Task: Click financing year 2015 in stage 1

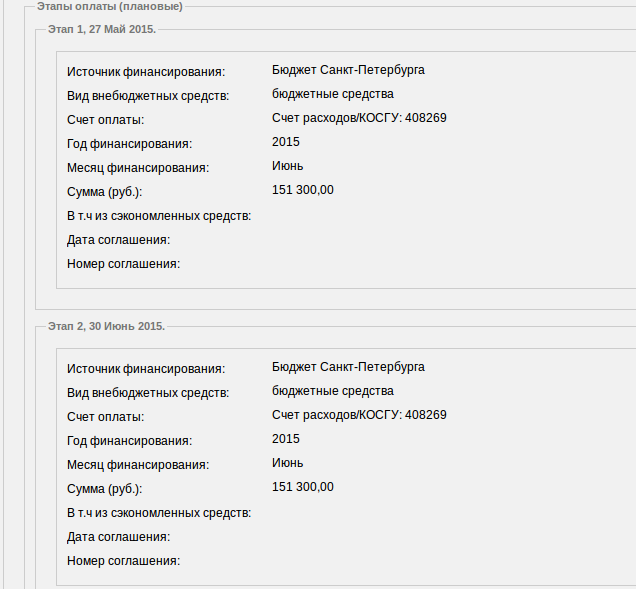Action: tap(286, 142)
